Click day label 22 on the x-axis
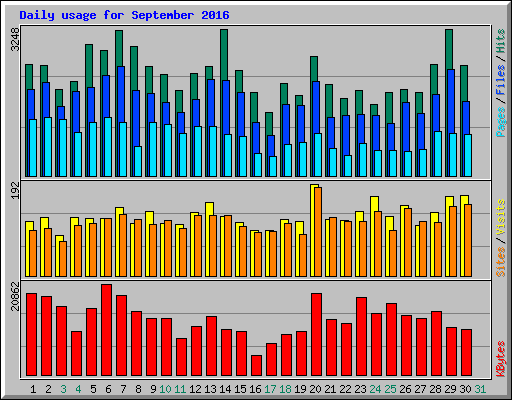The image size is (512, 400). tap(345, 389)
